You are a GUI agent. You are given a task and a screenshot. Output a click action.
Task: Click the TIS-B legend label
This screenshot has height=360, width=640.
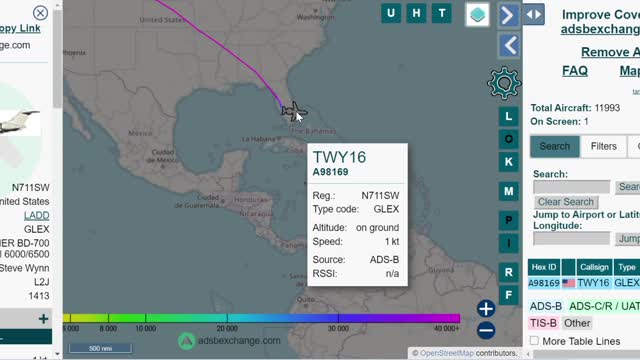click(x=543, y=323)
